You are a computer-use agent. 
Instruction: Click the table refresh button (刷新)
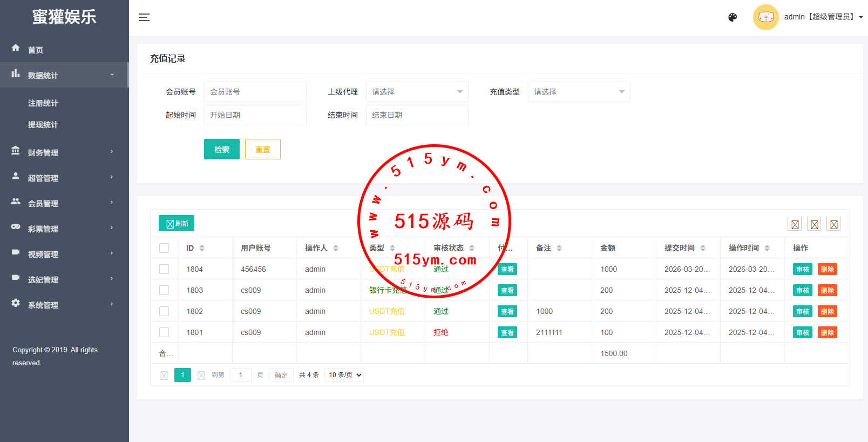[x=177, y=223]
